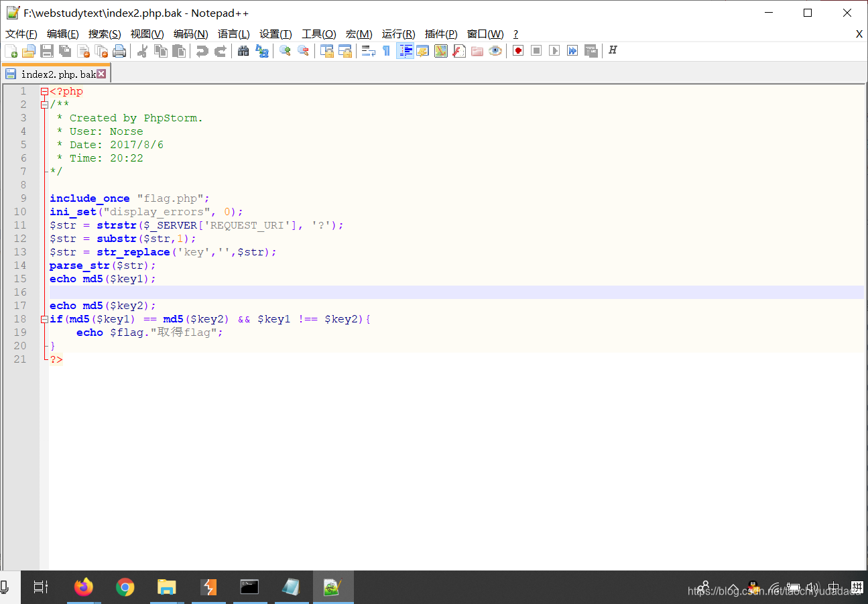Image resolution: width=868 pixels, height=604 pixels.
Task: Toggle the Indent Guide icon
Action: (x=405, y=51)
